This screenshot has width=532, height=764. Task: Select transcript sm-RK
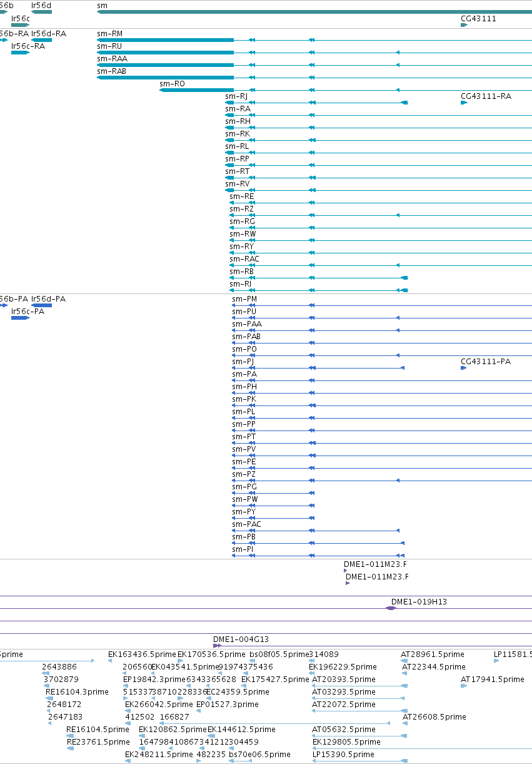click(x=238, y=133)
